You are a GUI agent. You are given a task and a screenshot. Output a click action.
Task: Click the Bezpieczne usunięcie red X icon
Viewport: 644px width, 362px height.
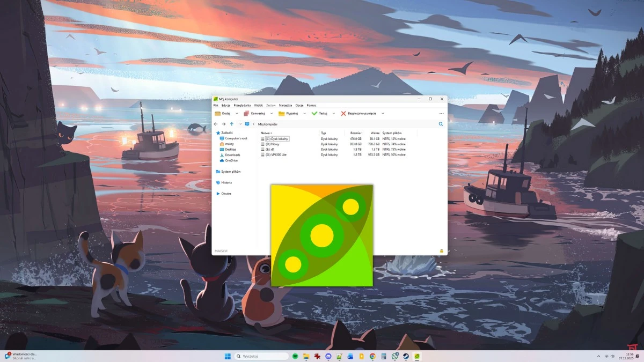pyautogui.click(x=342, y=113)
